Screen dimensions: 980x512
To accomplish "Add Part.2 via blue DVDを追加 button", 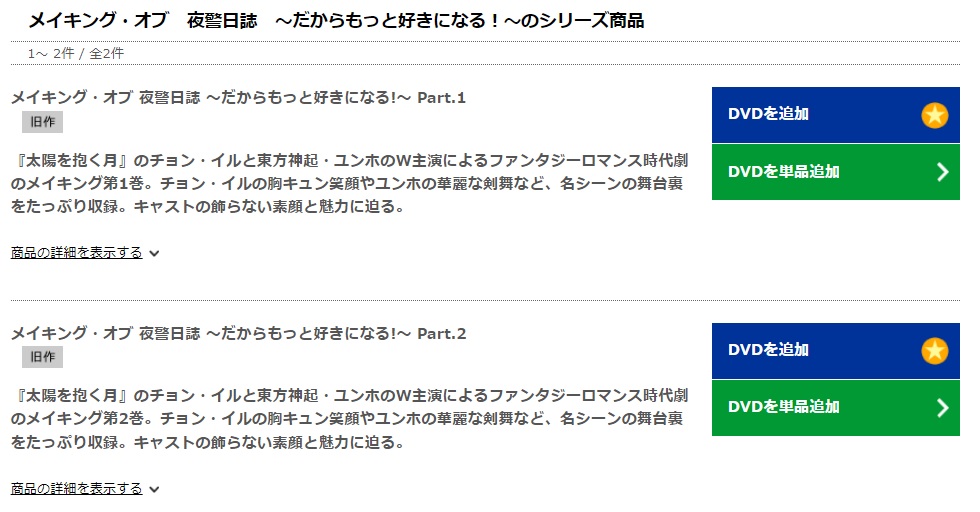I will 836,351.
